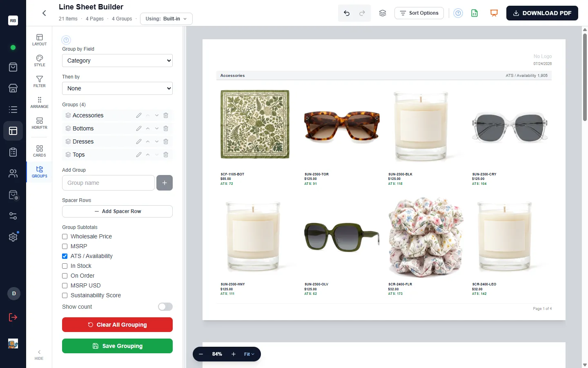588x368 pixels.
Task: Click the botanical scarf SCF-1105-BOT thumbnail
Action: point(255,124)
